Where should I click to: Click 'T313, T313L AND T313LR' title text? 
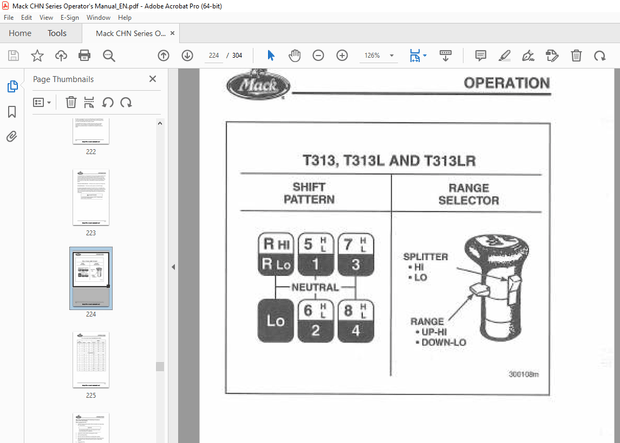coord(389,161)
